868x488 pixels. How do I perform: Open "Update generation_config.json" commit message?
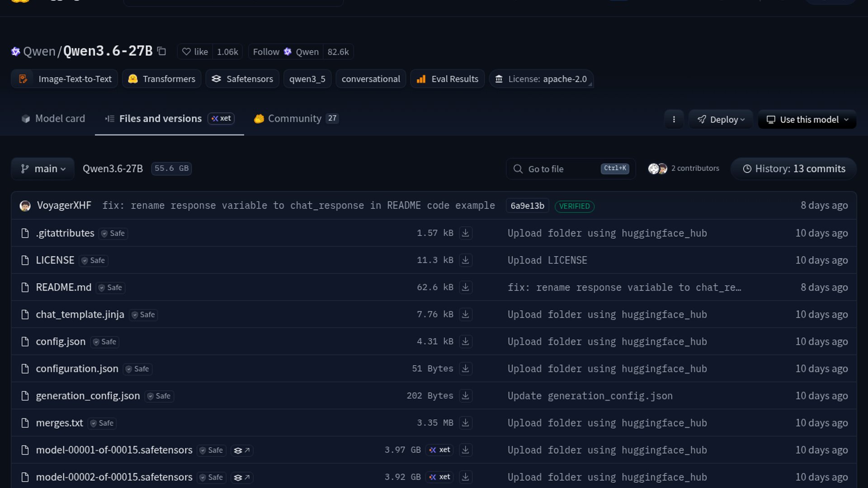590,396
